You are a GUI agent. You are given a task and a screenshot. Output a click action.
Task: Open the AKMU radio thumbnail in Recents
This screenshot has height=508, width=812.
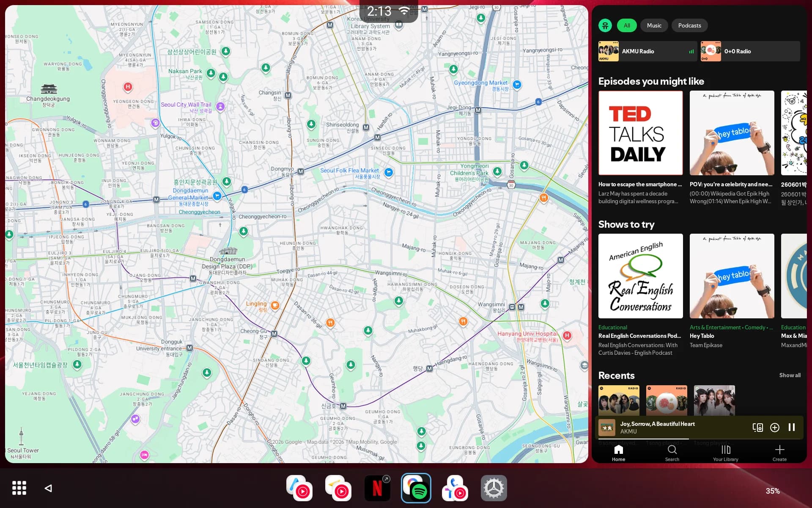click(x=619, y=400)
